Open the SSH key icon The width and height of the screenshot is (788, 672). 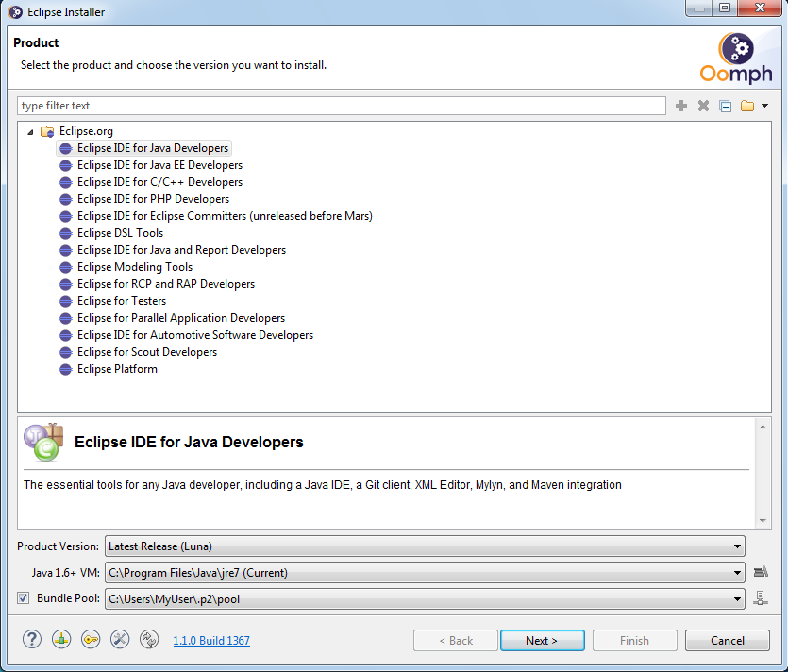pyautogui.click(x=91, y=639)
